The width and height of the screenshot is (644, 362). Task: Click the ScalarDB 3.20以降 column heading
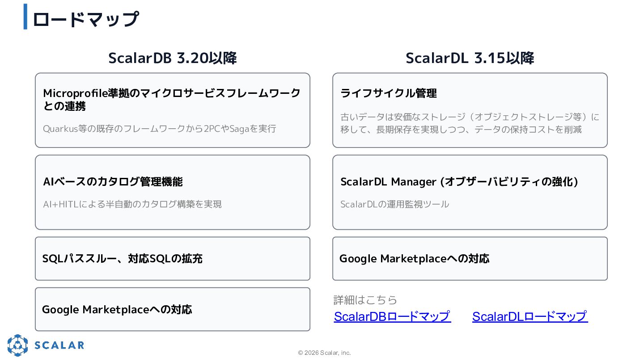173,58
